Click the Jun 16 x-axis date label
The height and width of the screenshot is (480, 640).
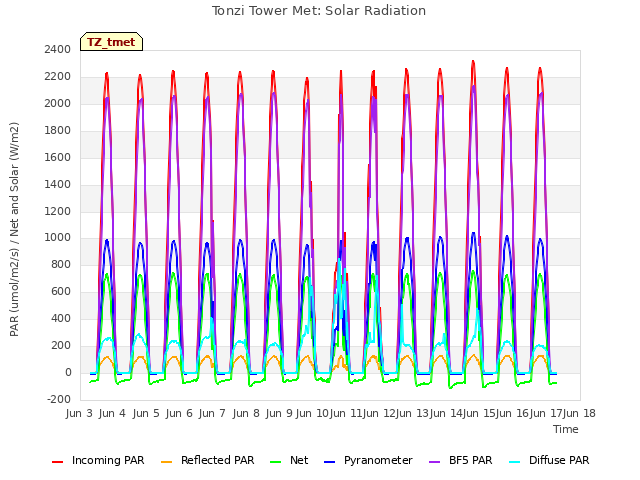click(x=511, y=413)
